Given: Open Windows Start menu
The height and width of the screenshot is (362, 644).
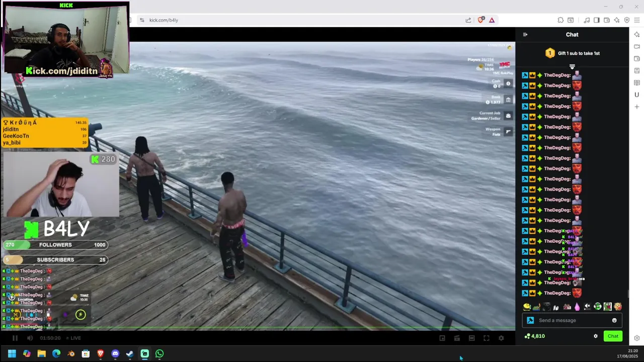Looking at the screenshot, I should pos(12,354).
